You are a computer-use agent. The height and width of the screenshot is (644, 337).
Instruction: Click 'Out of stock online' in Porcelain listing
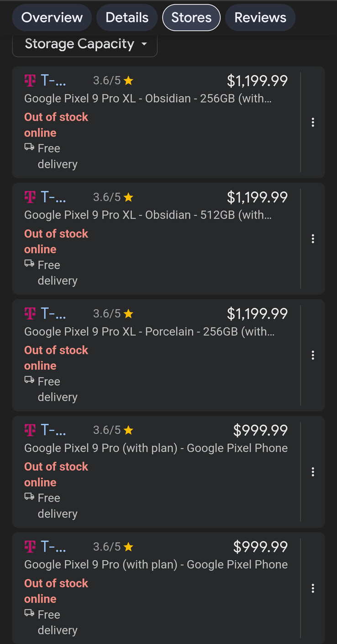56,358
